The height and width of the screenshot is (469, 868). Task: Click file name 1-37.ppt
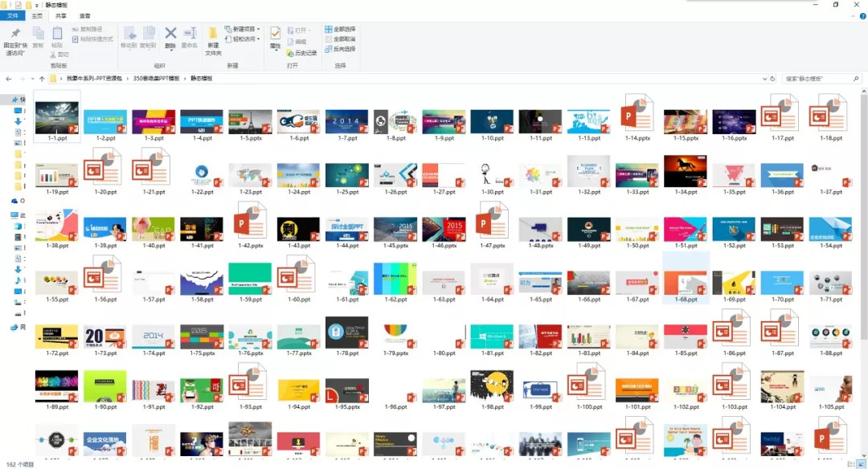830,192
